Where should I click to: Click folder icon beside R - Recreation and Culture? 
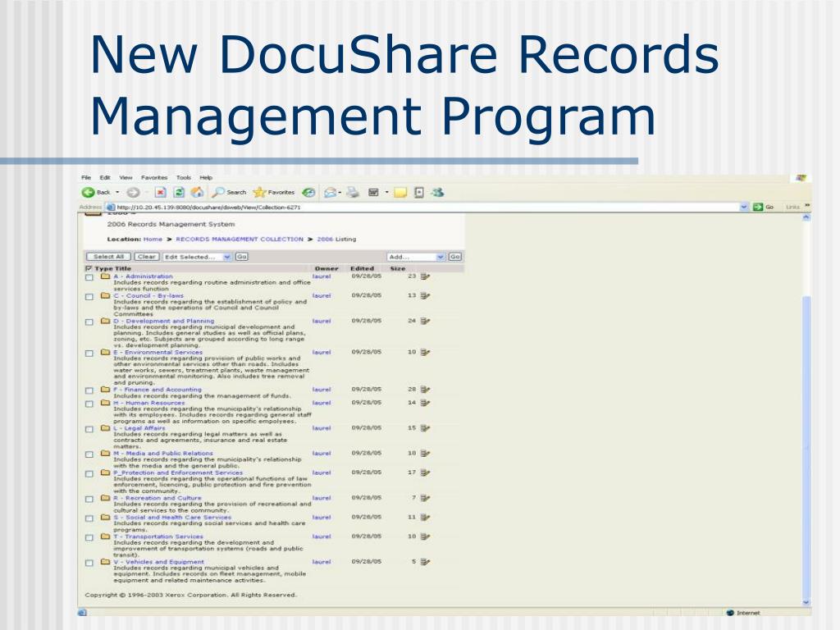(106, 498)
